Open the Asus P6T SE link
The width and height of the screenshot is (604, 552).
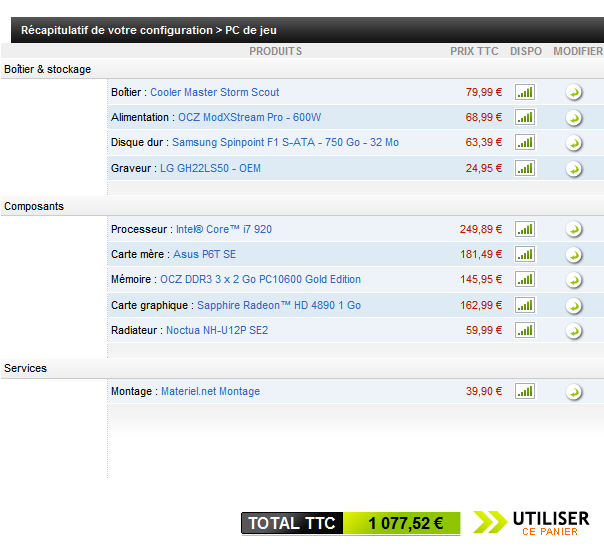point(204,254)
